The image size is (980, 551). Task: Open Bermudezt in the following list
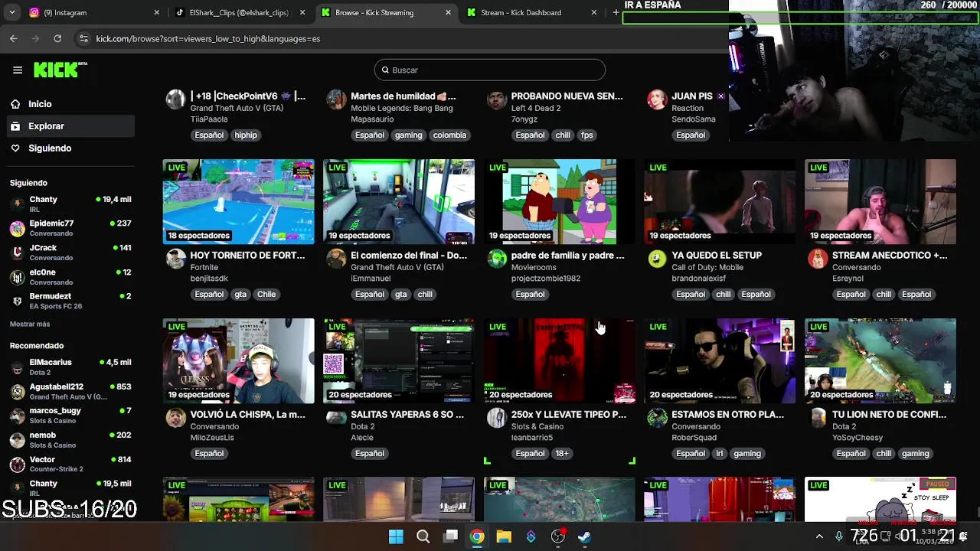click(x=70, y=301)
